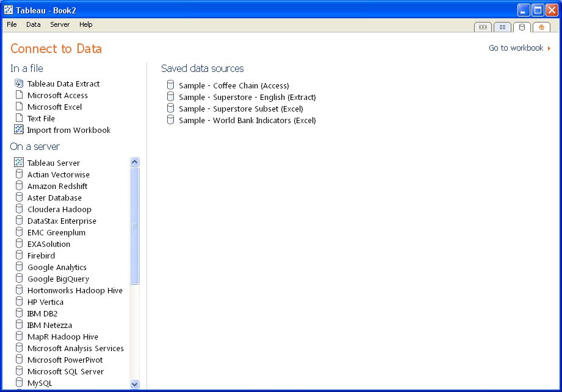Switch to the data connection tab icon
562x392 pixels.
pyautogui.click(x=522, y=27)
